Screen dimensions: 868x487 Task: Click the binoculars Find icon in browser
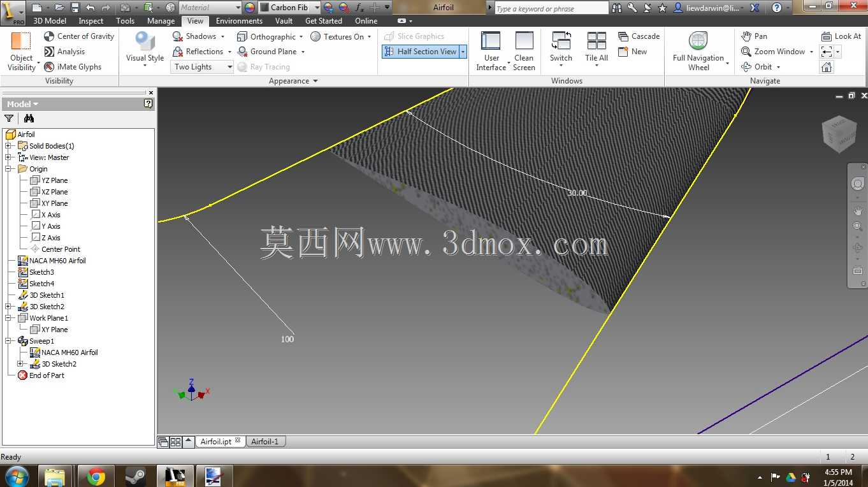[29, 118]
